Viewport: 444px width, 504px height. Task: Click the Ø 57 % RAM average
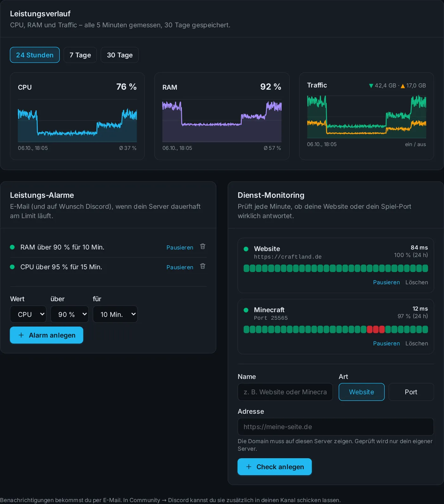tap(272, 148)
